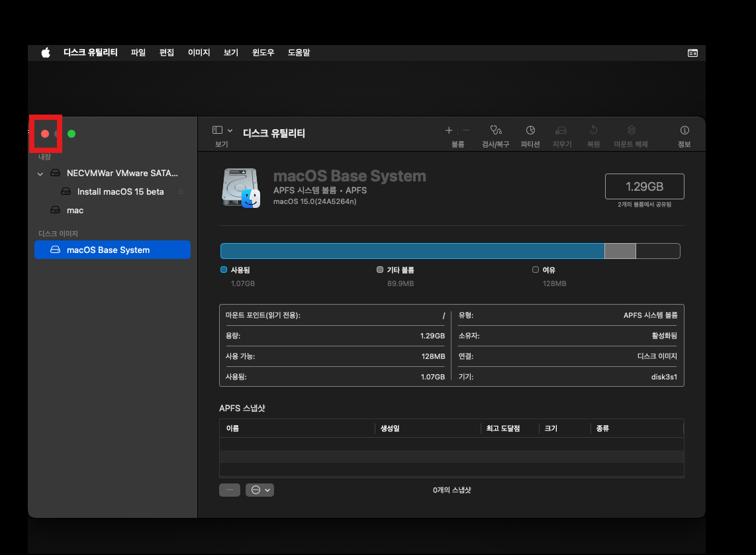This screenshot has height=555, width=756.
Task: Collapse the NECVMWar VMware SATA disk
Action: 40,174
